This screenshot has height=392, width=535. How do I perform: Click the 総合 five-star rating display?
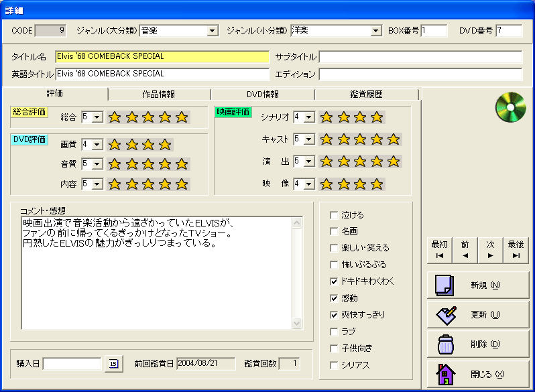pos(148,117)
